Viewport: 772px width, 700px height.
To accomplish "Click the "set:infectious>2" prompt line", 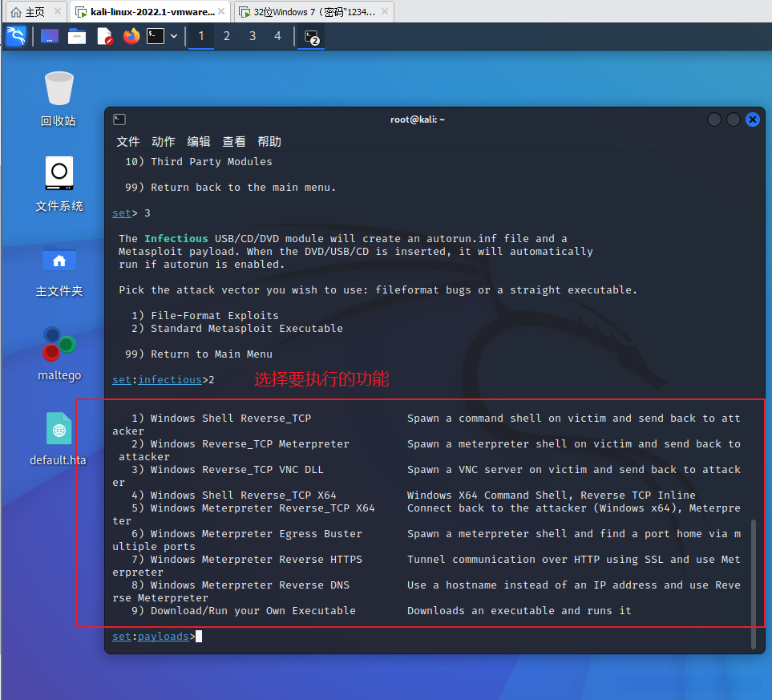I will coord(164,380).
